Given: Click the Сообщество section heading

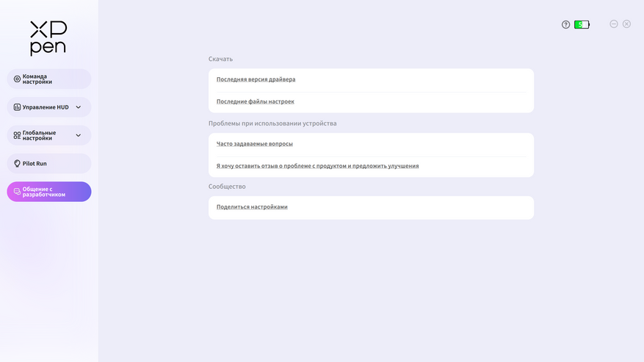Looking at the screenshot, I should coord(227,187).
